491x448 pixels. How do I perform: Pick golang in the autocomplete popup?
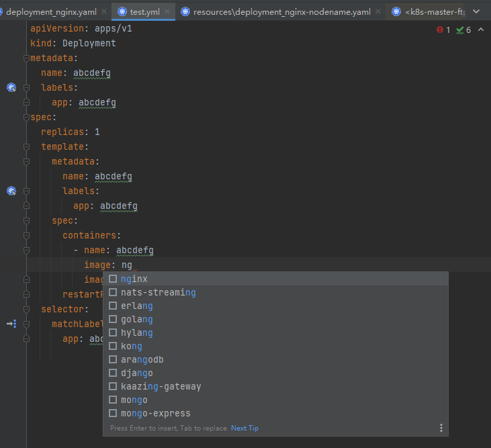pos(136,319)
